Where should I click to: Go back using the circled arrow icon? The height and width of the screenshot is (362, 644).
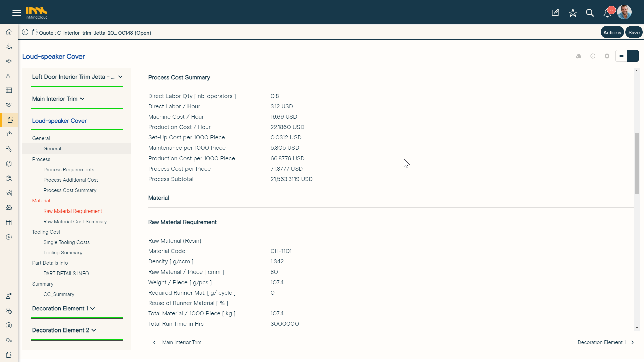25,32
